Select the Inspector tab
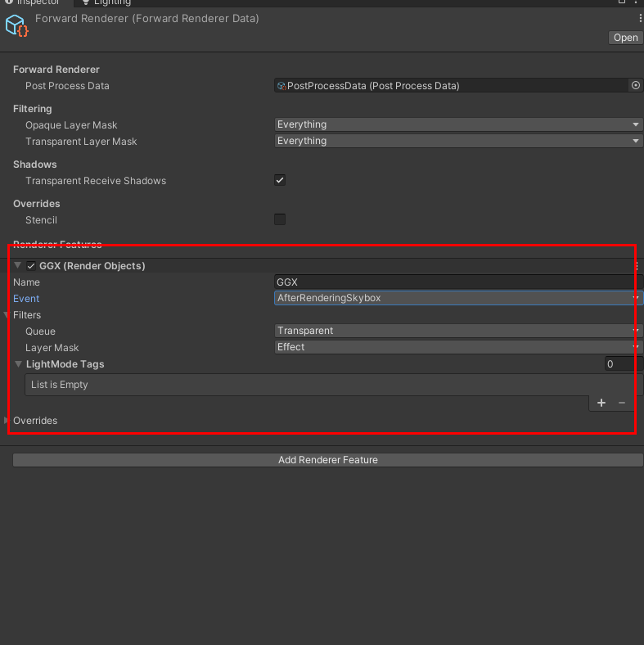644x645 pixels. click(33, 2)
